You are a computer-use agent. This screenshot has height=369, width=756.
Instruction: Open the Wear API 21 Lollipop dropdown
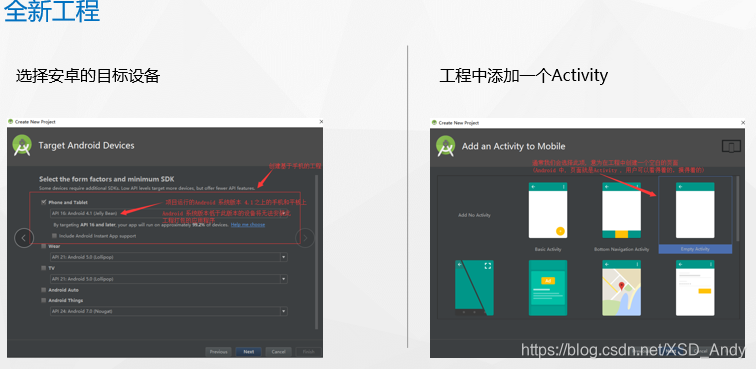[169, 257]
